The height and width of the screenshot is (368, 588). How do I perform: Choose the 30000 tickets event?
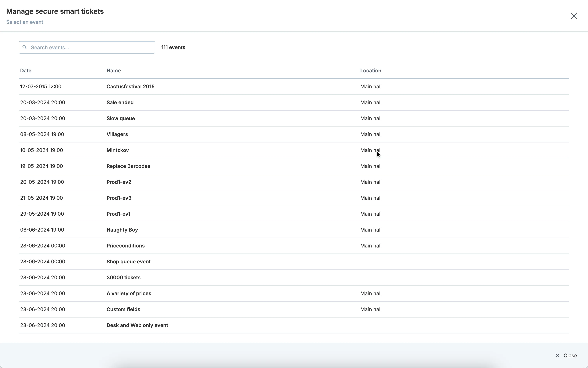pyautogui.click(x=294, y=278)
